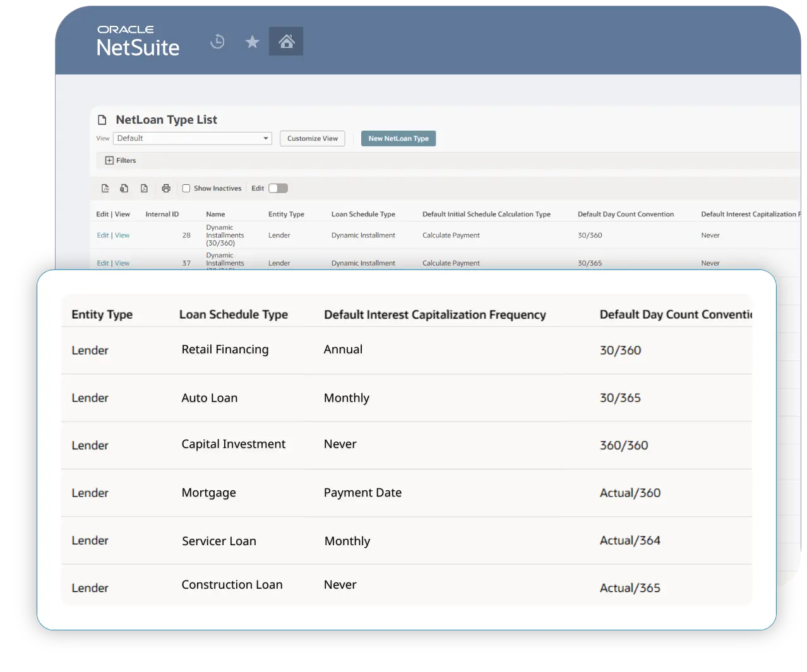Click the page icon beside NetLoan Type List
The image size is (807, 672).
click(102, 120)
